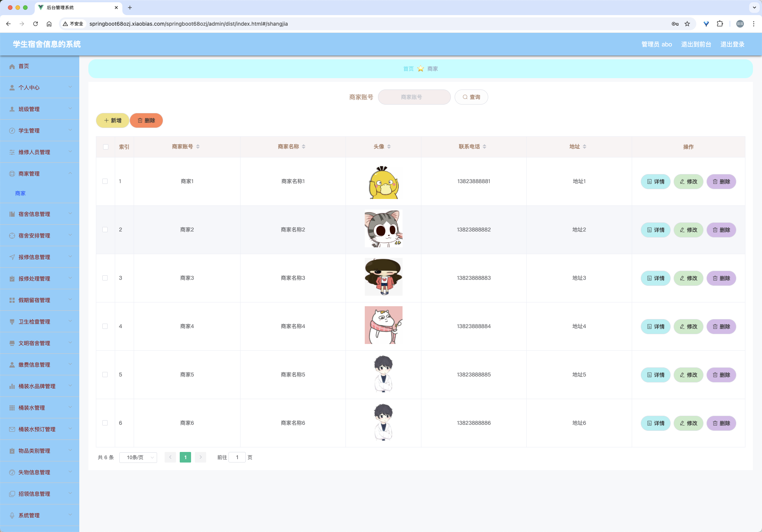Click the 假期留宿管理 grid icon
Image resolution: width=762 pixels, height=532 pixels.
click(12, 301)
